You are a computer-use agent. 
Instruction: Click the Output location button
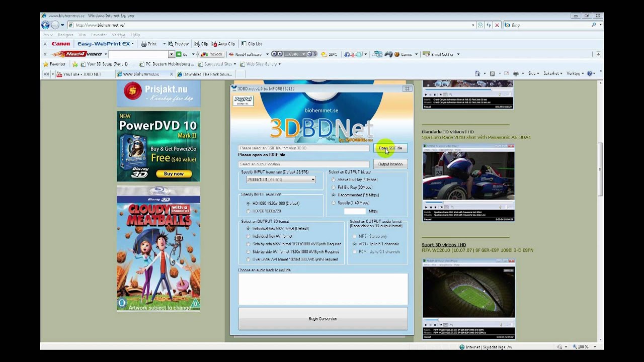click(x=390, y=164)
